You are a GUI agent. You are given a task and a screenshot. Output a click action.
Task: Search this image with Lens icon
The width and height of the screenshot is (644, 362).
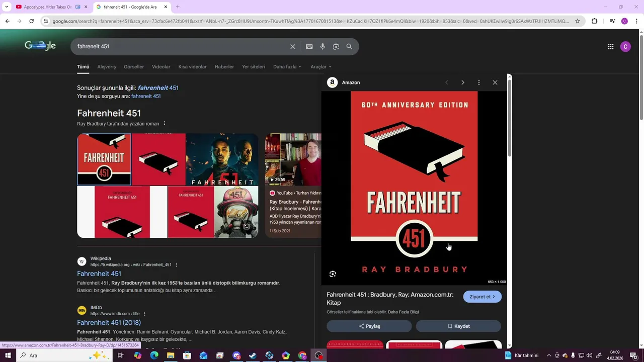pyautogui.click(x=333, y=274)
